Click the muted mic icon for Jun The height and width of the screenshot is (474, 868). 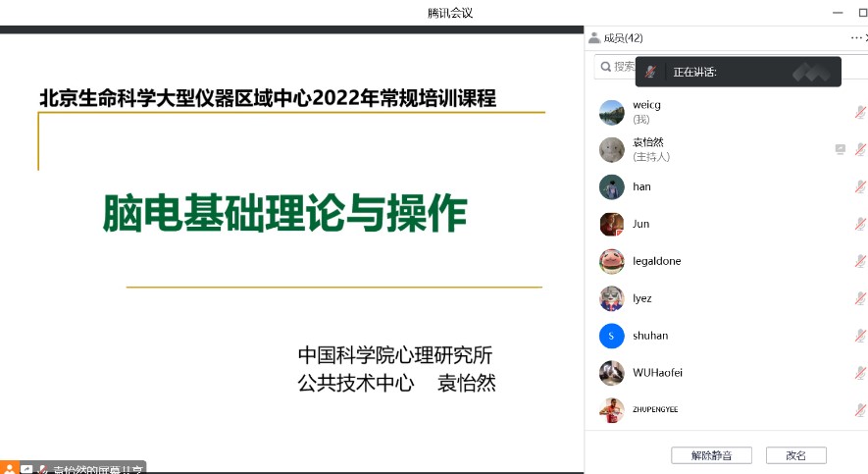(x=859, y=224)
